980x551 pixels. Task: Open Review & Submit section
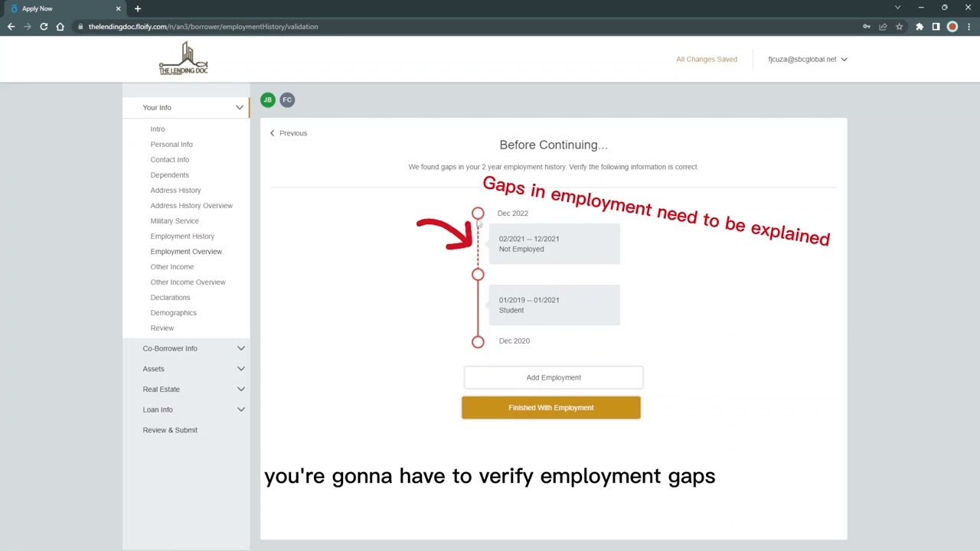170,430
